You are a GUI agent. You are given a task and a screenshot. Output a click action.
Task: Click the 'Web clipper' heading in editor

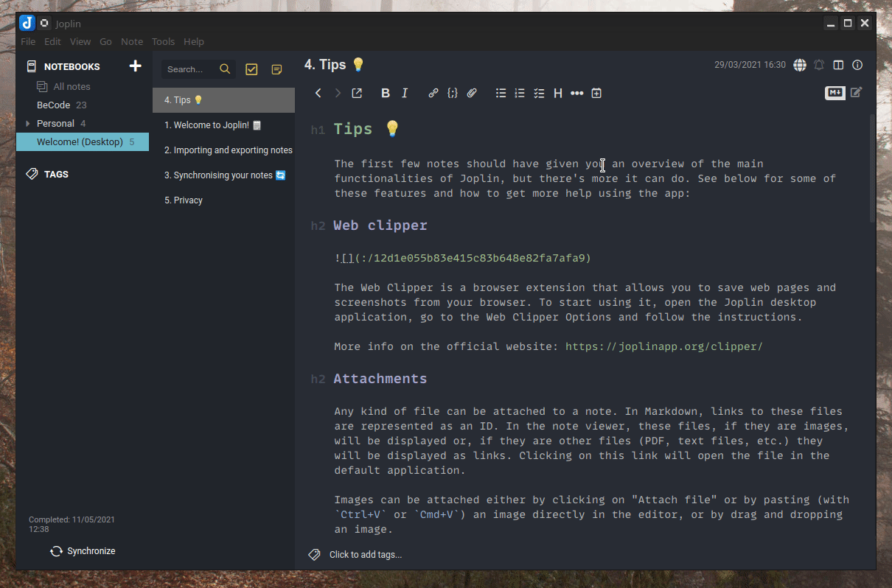tap(380, 225)
